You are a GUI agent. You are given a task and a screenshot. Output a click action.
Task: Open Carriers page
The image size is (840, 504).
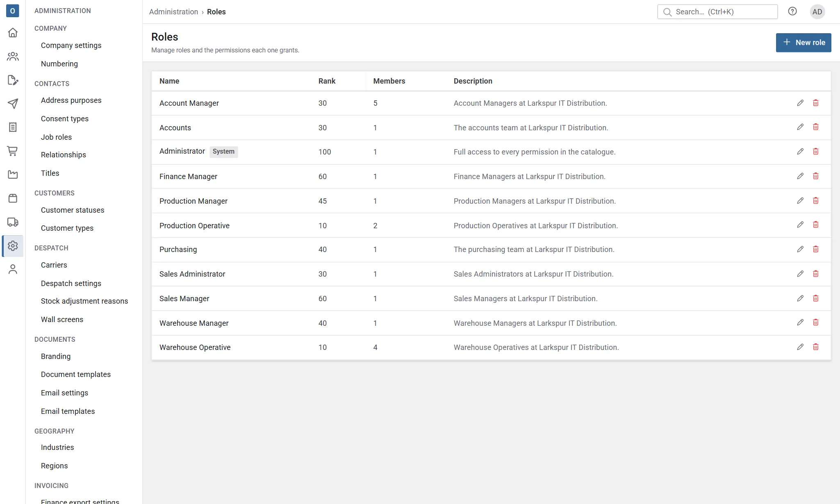tap(54, 265)
